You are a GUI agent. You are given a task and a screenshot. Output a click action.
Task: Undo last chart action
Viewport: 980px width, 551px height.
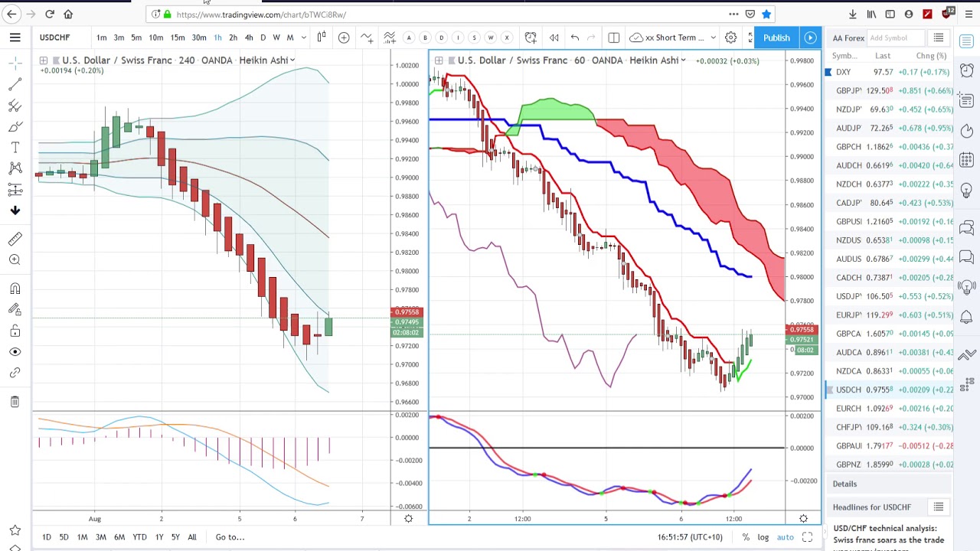pos(575,37)
